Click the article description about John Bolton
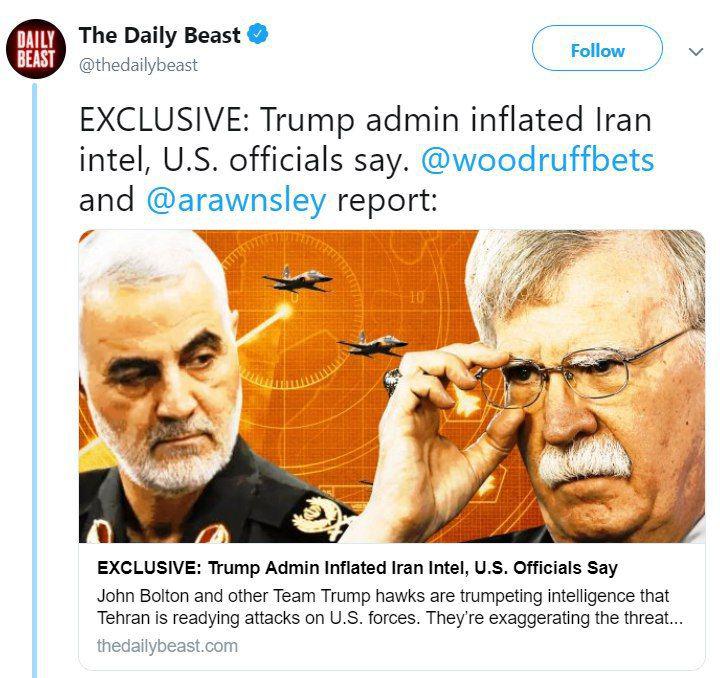 tap(390, 607)
